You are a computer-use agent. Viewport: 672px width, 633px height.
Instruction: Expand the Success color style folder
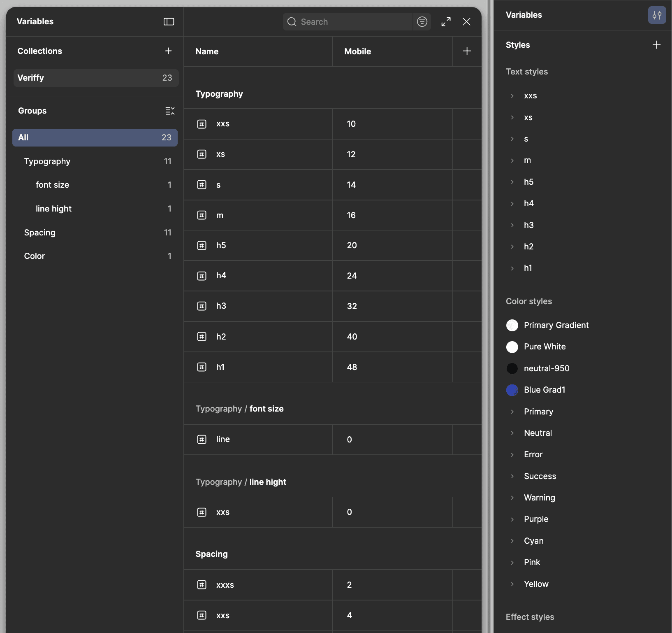[x=512, y=476]
